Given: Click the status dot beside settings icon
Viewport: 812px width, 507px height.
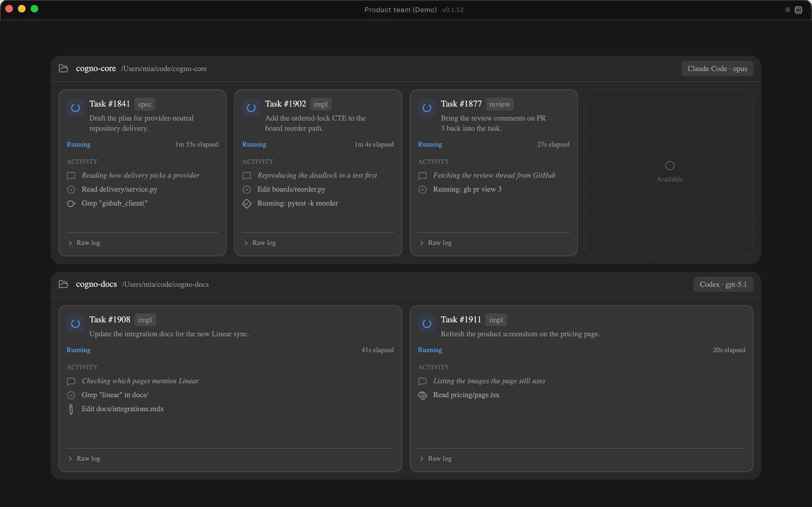Looking at the screenshot, I should [x=787, y=10].
